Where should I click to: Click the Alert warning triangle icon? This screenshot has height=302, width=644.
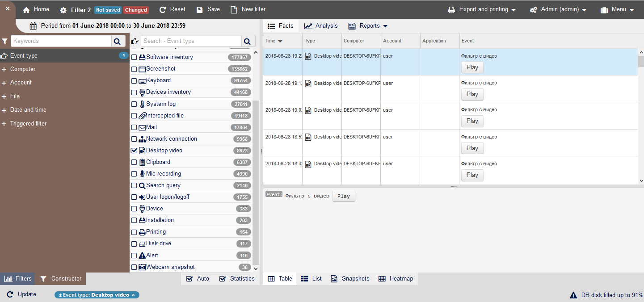142,256
